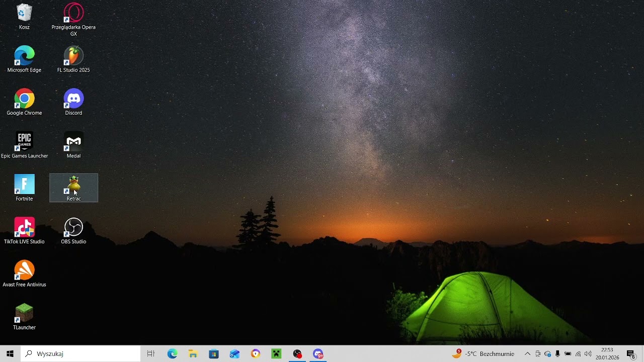
Task: Select the TLauncher desktop shortcut
Action: [x=24, y=317]
